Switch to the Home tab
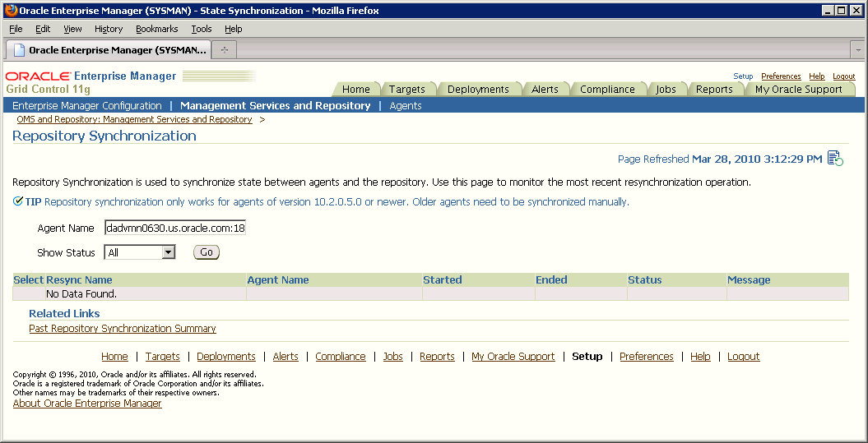 pos(356,89)
